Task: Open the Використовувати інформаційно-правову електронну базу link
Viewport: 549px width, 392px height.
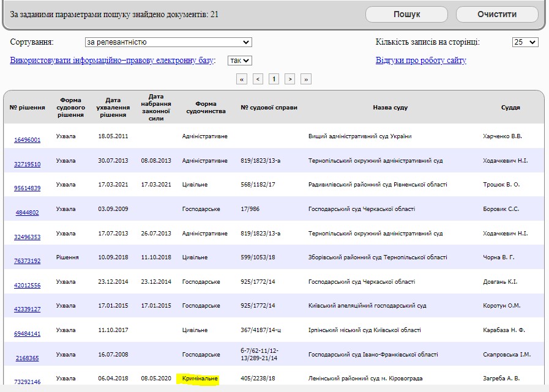Action: pyautogui.click(x=112, y=61)
